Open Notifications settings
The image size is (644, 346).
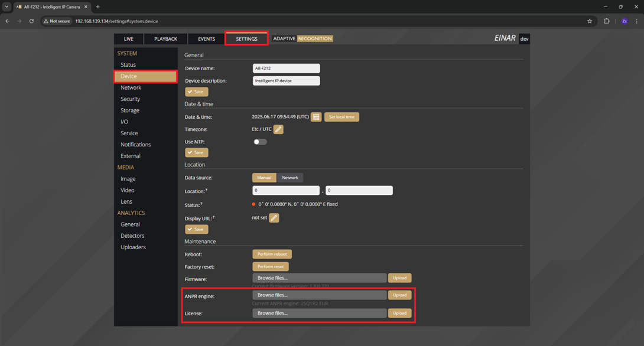(135, 145)
